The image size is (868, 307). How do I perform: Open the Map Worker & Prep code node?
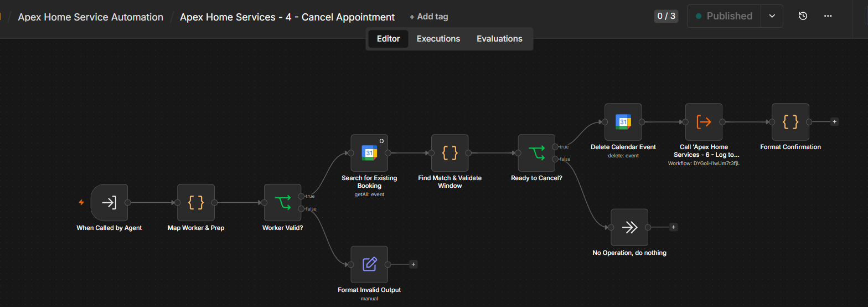[x=195, y=203]
